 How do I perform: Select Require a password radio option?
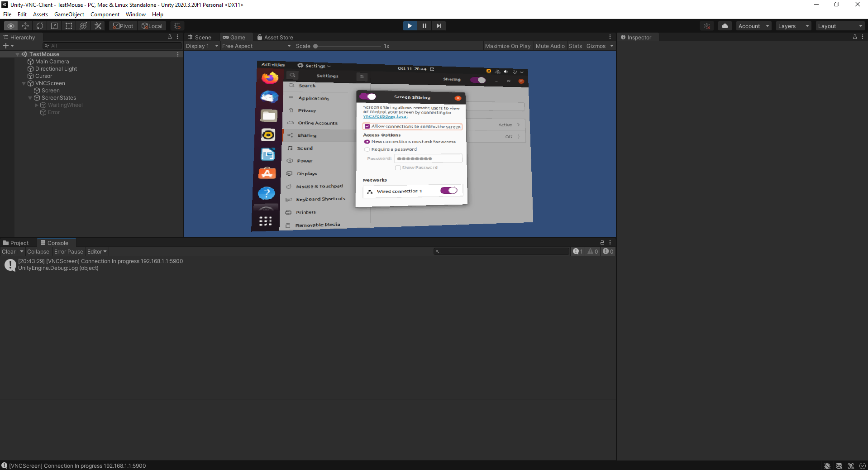[367, 149]
